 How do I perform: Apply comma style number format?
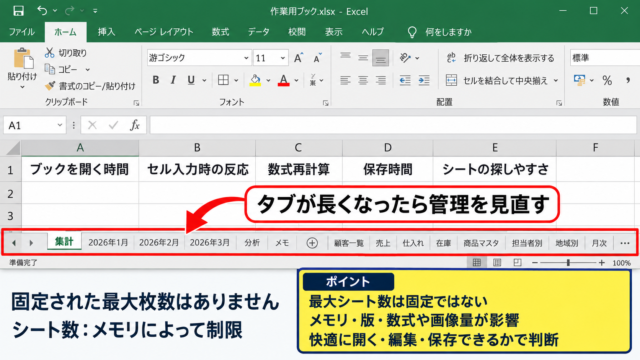[628, 80]
